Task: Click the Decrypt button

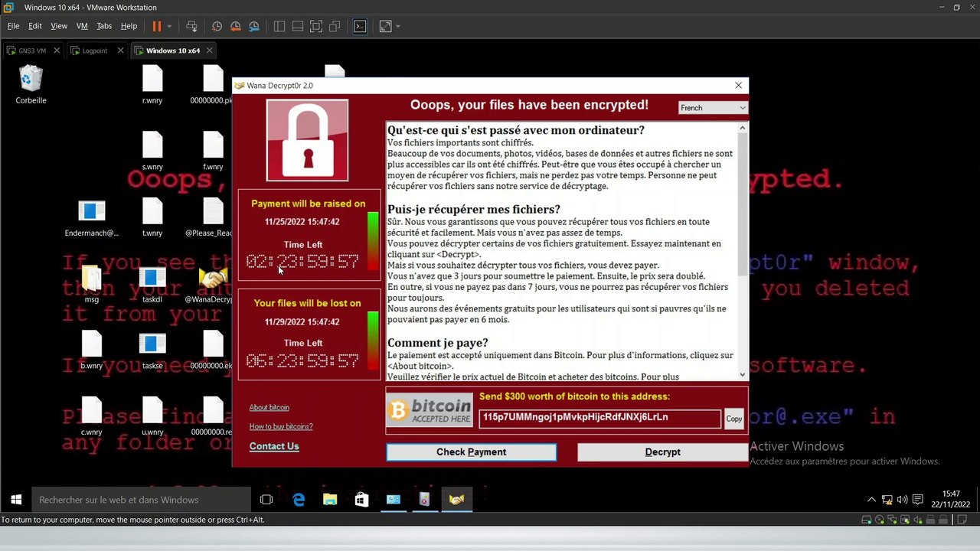Action: coord(662,452)
